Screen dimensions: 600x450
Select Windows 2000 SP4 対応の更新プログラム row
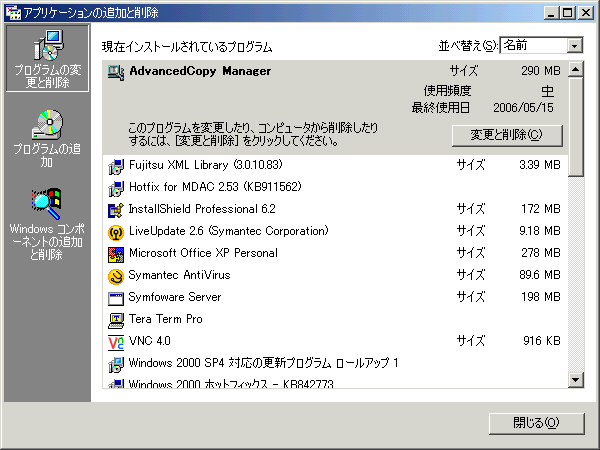click(335, 364)
